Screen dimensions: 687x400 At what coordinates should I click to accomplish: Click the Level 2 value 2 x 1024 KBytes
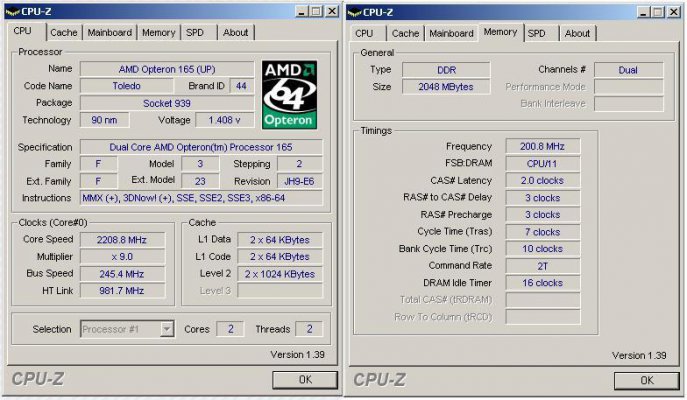coord(280,274)
